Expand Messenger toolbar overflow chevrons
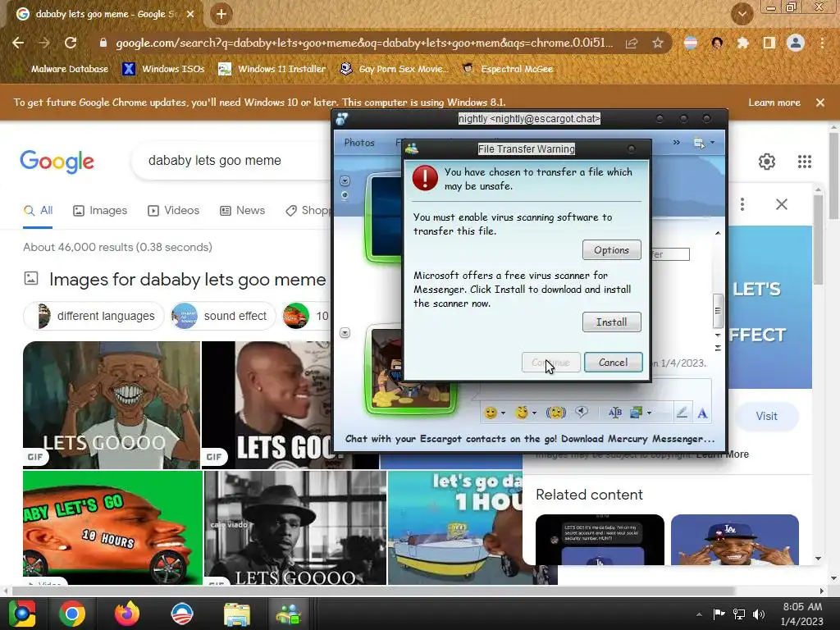Screen dimensions: 840x630 (x=676, y=143)
